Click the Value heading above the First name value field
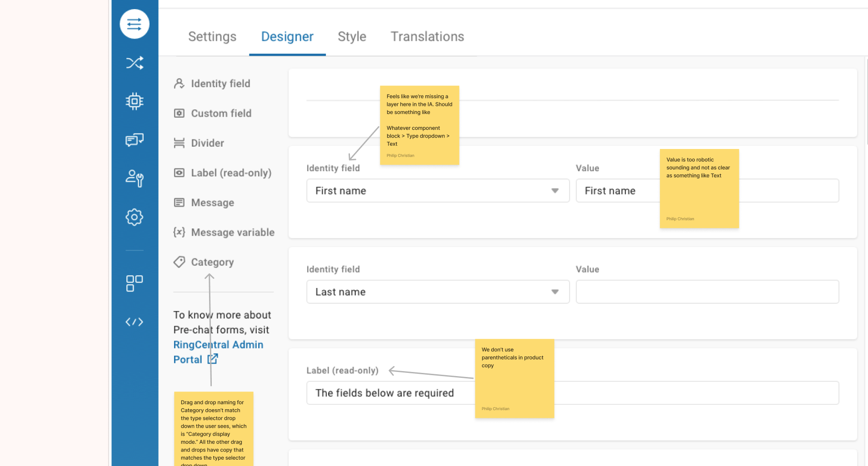This screenshot has width=868, height=466. pyautogui.click(x=588, y=168)
